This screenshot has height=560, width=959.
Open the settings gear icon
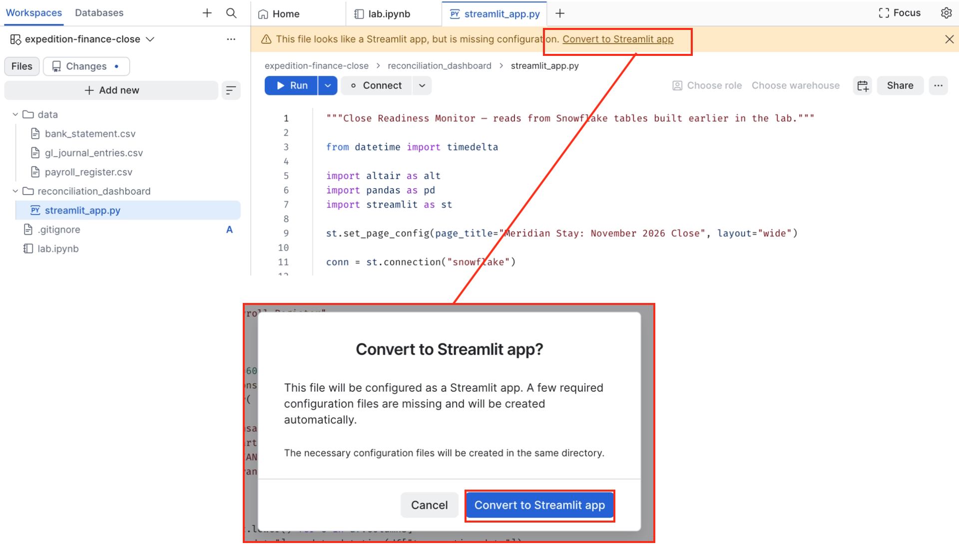coord(946,13)
